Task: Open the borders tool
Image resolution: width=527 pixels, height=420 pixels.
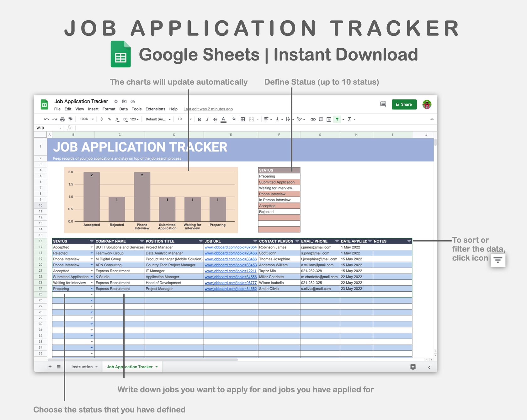Action: point(242,119)
